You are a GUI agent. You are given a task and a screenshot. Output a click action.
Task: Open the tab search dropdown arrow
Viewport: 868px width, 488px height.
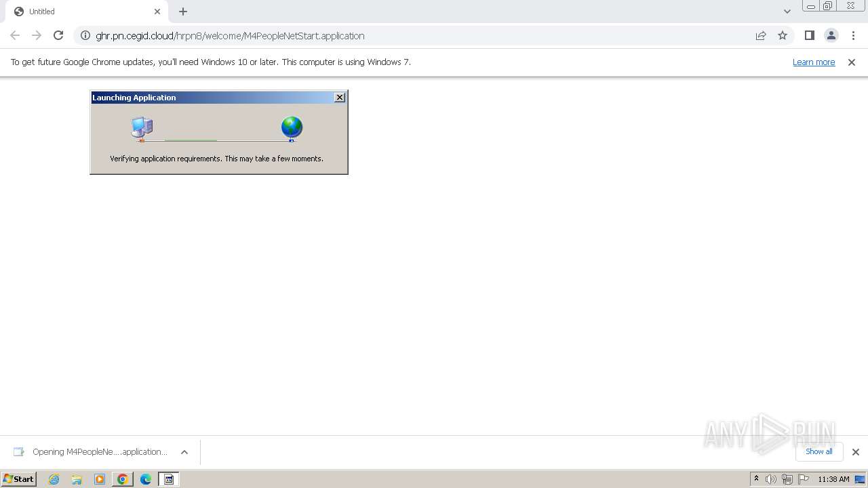[787, 12]
